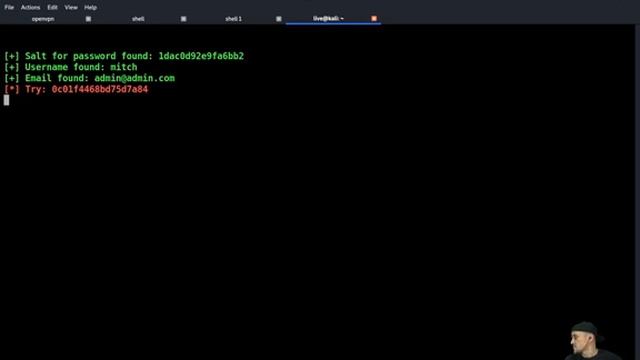The image size is (640, 360).
Task: Click the email admin@admin.com
Action: [x=135, y=78]
